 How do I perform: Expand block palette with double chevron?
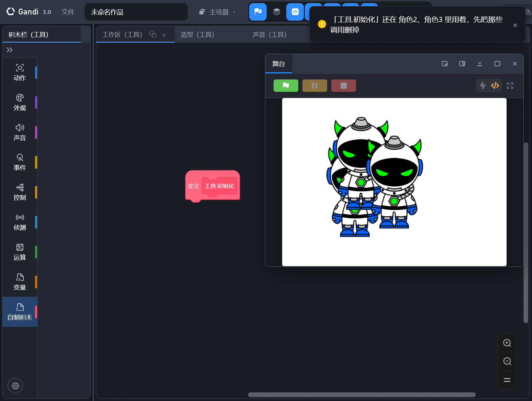10,50
